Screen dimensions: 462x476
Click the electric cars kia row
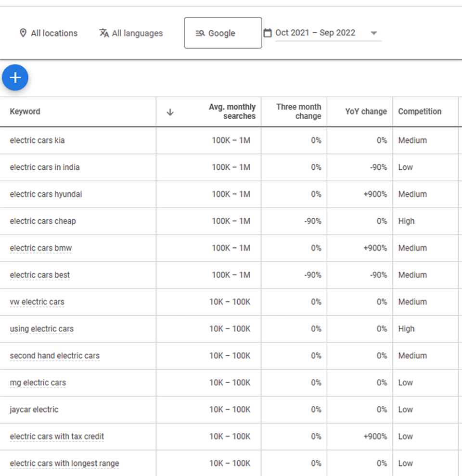click(x=231, y=140)
